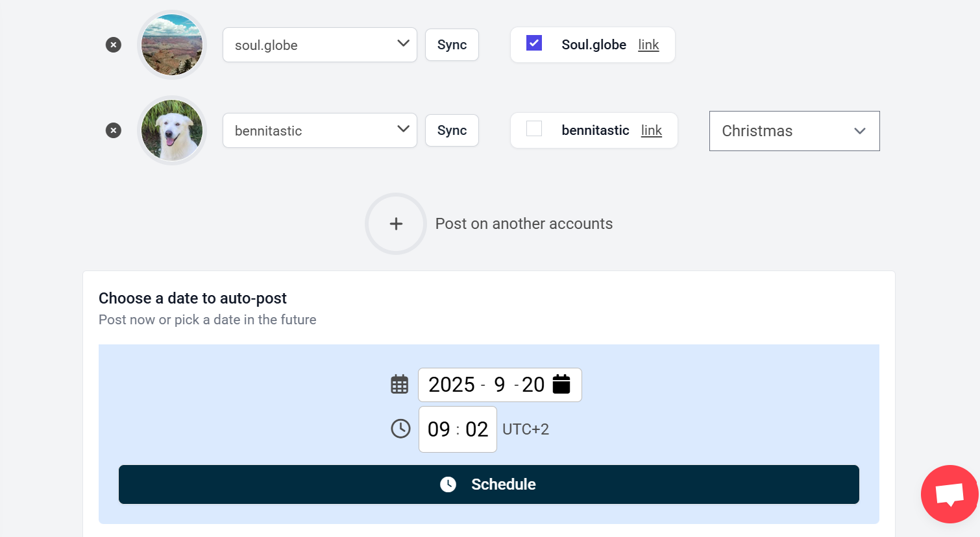Remove the bennitastic account row

114,130
